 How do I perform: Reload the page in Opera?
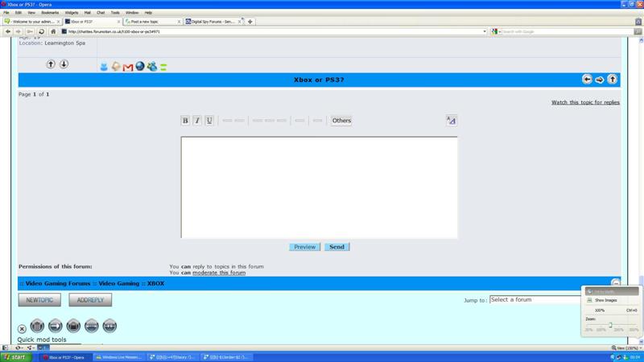(x=41, y=31)
